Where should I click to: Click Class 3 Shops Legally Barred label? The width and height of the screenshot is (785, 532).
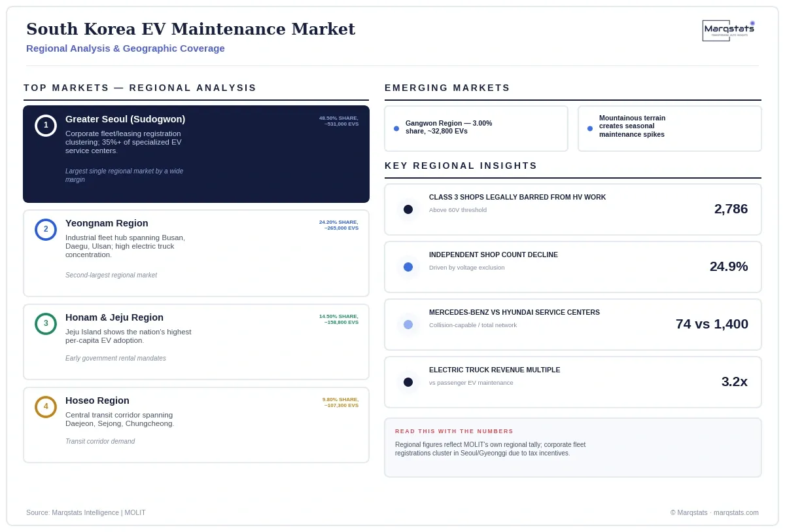click(517, 197)
